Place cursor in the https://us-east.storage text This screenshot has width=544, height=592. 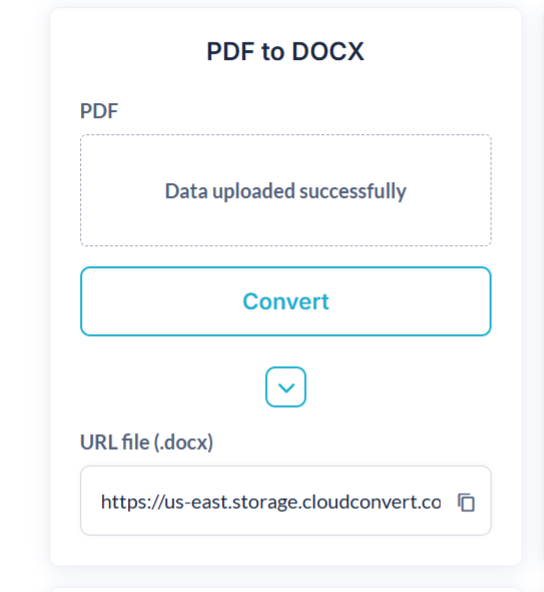271,502
